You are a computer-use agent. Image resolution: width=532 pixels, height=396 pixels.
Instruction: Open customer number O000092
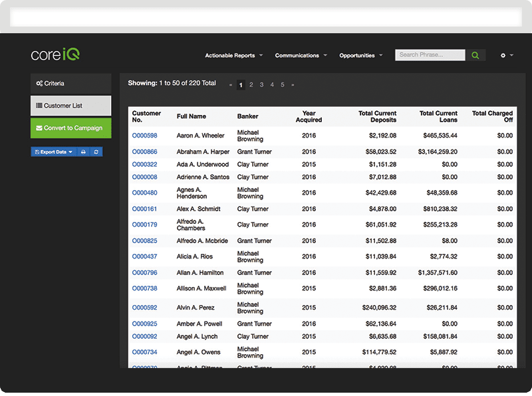pyautogui.click(x=144, y=336)
